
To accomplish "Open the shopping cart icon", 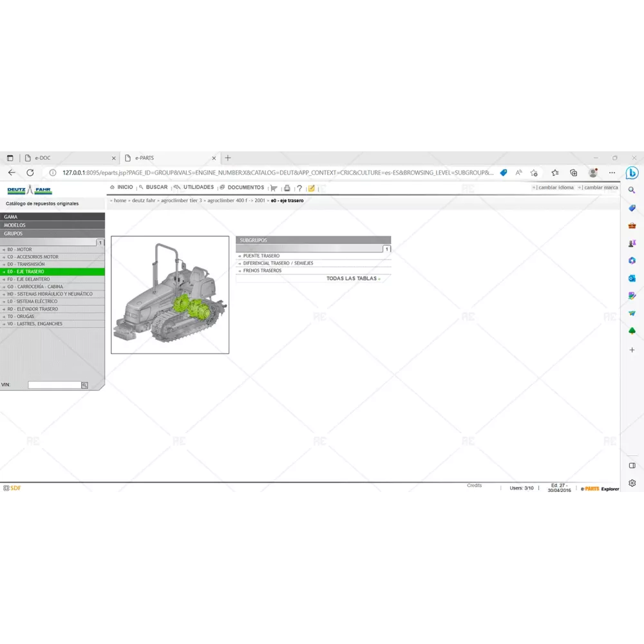I will [274, 188].
